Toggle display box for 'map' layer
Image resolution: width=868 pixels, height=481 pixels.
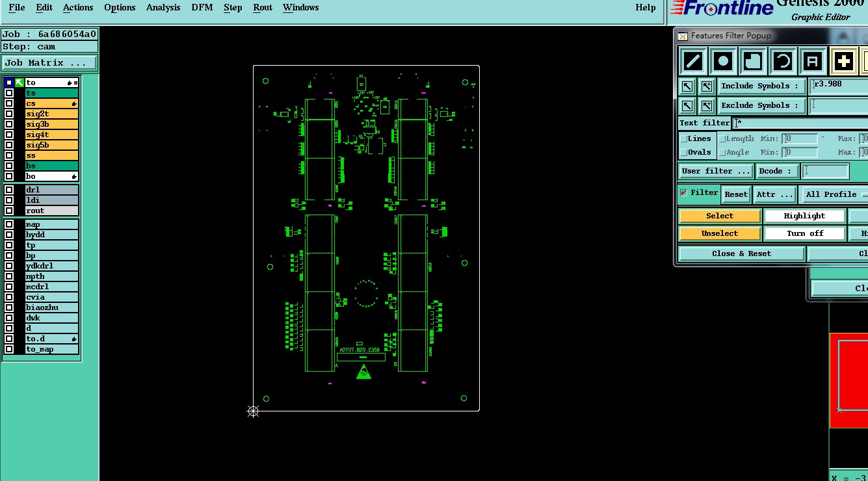[9, 224]
